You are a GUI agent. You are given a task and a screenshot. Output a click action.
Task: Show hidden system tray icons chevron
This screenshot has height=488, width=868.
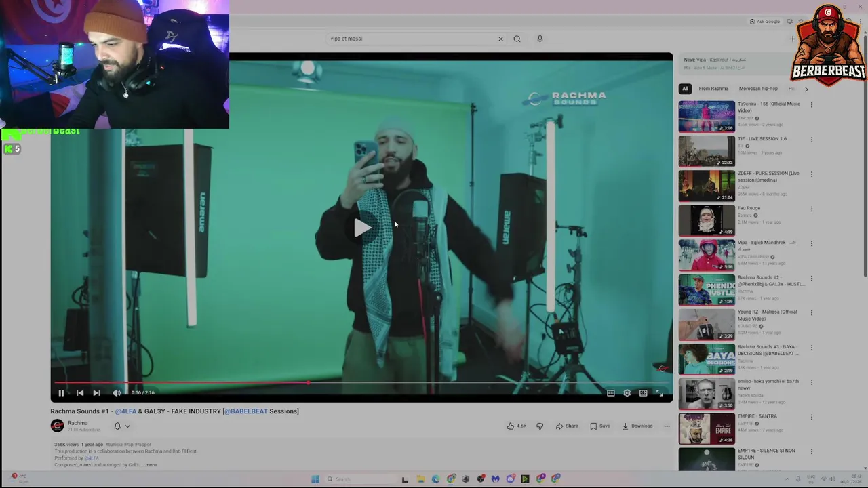787,479
